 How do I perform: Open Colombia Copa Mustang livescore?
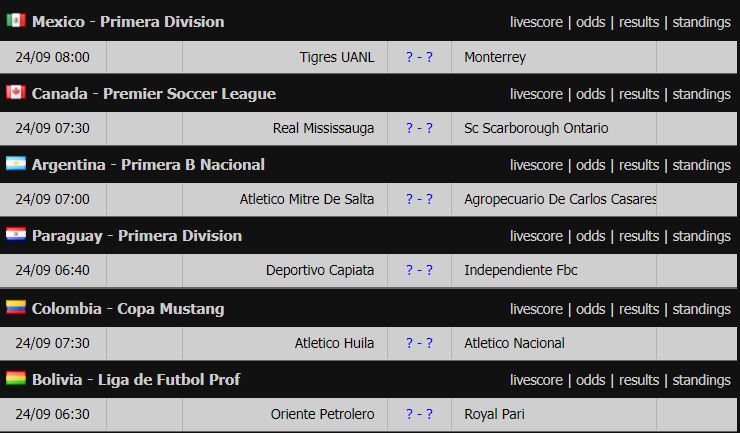536,309
